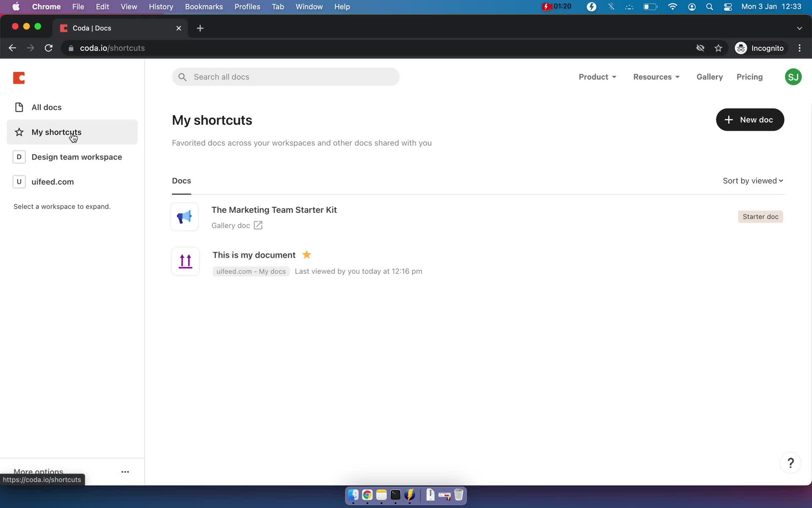Click the megaphone doc thumbnail
The width and height of the screenshot is (812, 508).
point(184,217)
